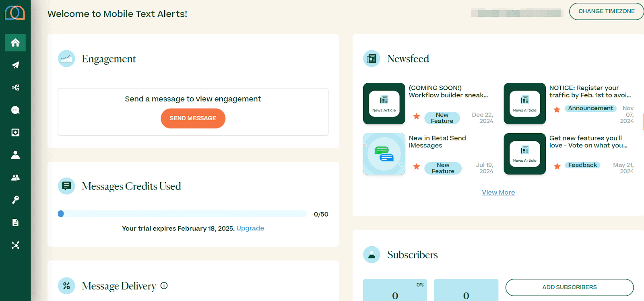
Task: Click the Change Timezone button
Action: coord(606,11)
